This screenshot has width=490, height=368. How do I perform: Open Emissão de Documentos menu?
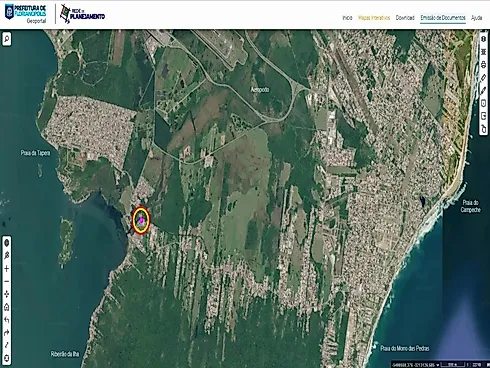click(443, 18)
